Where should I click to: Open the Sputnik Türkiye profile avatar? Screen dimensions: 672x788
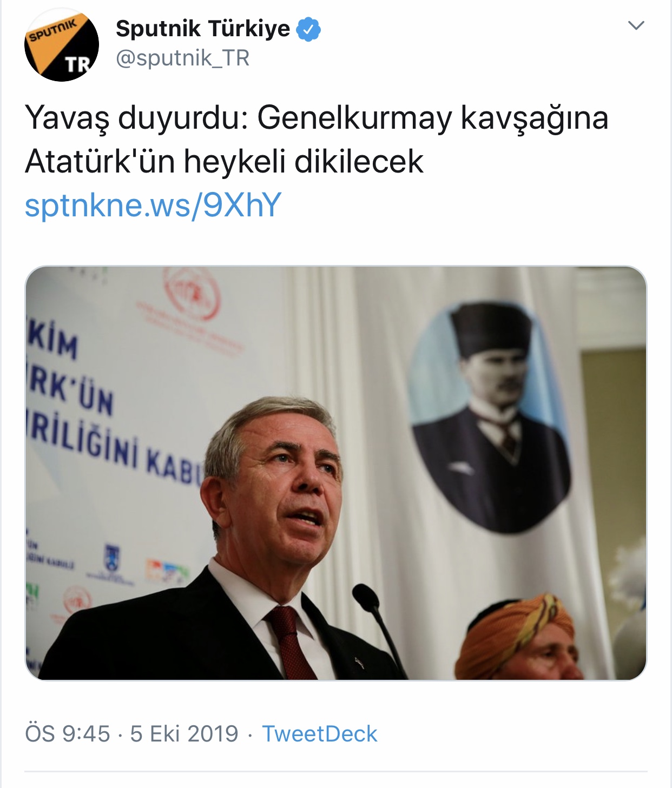click(x=62, y=44)
